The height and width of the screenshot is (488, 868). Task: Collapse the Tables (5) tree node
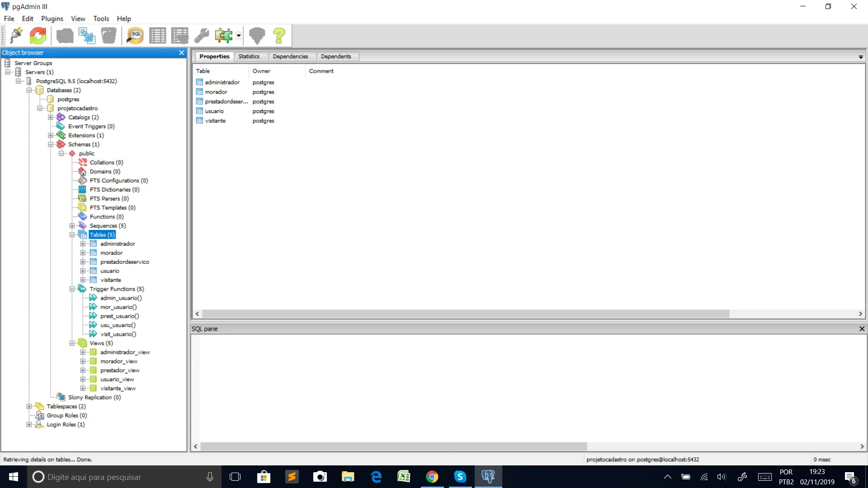(72, 235)
